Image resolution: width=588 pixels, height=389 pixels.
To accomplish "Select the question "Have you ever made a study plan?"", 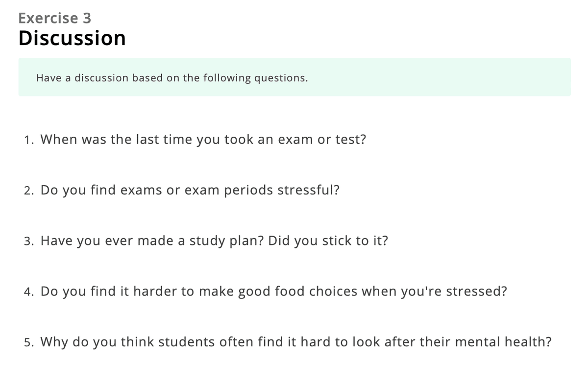I will point(153,241).
